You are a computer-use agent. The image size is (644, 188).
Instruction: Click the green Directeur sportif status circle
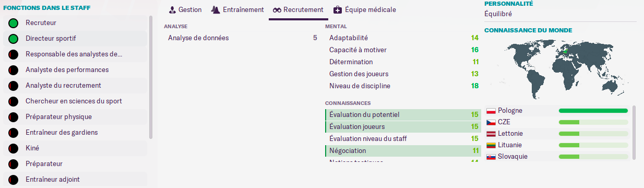[14, 39]
